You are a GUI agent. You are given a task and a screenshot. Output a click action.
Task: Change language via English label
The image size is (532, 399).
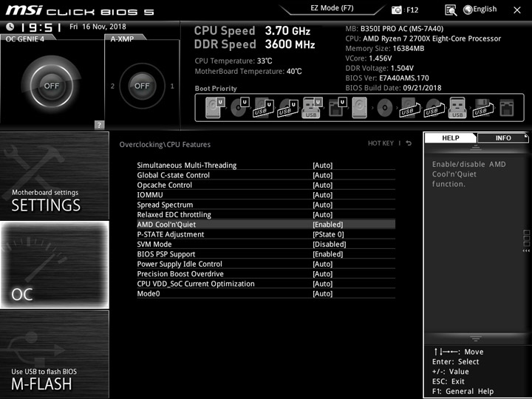pyautogui.click(x=485, y=9)
